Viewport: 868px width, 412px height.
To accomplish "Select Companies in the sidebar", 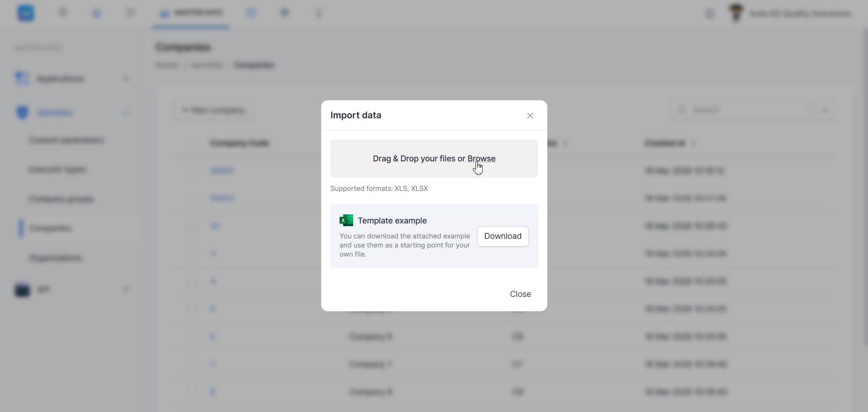I will [78, 228].
